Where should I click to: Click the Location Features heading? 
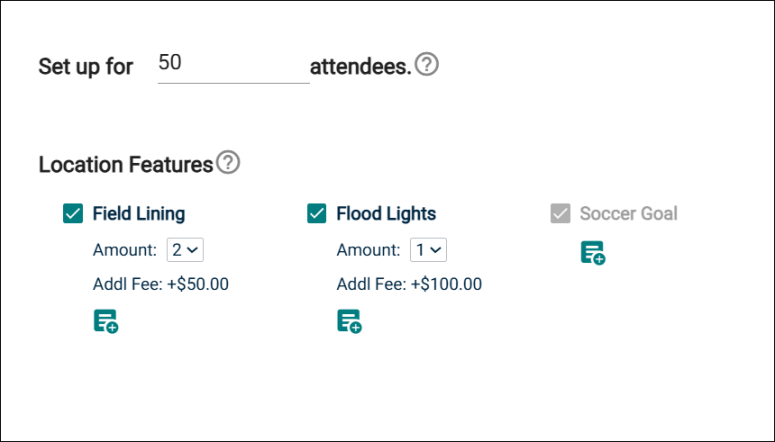click(x=126, y=165)
